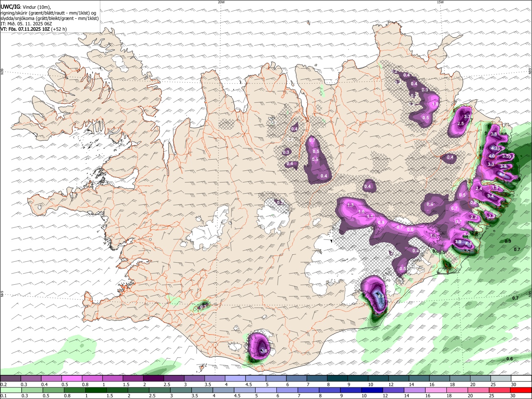Click the dark blue swatch left of the lower-row '12'
Viewport: 532px width, 399px height.
pyautogui.click(x=371, y=390)
